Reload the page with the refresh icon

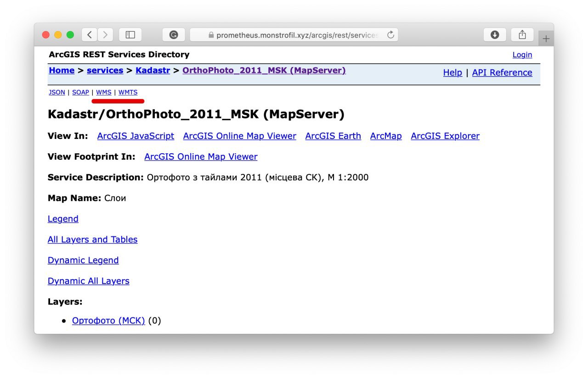[x=391, y=35]
